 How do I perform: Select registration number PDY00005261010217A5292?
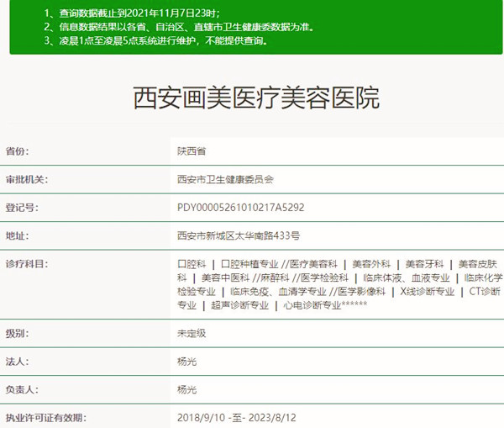pyautogui.click(x=241, y=208)
